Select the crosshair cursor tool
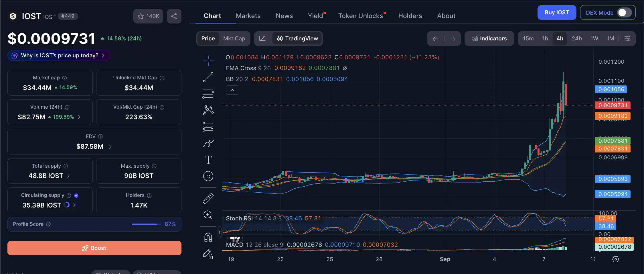 click(208, 61)
